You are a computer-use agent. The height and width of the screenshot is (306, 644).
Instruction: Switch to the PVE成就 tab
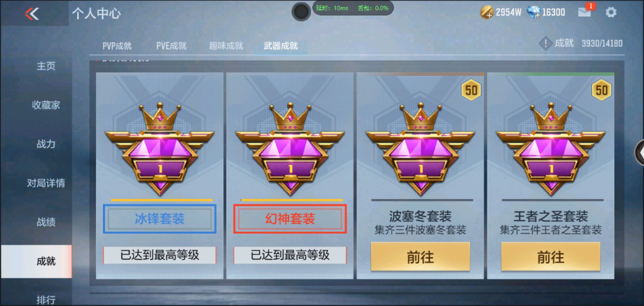pos(171,46)
